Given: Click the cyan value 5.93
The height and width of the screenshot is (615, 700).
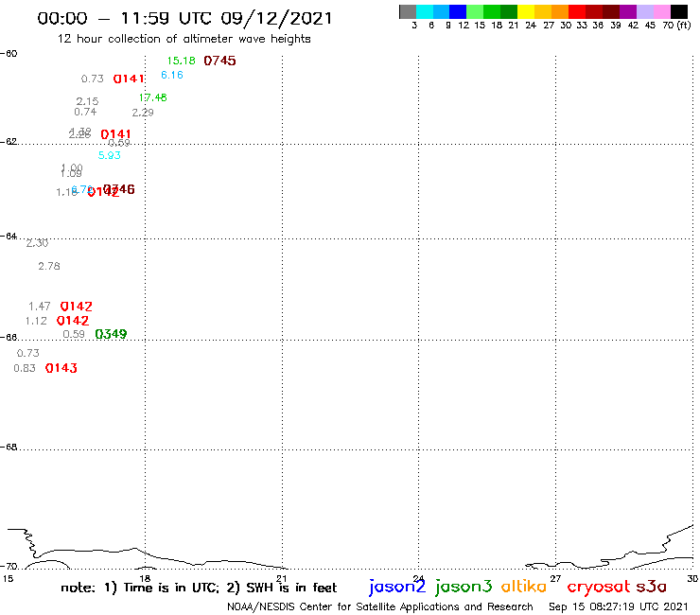Looking at the screenshot, I should (110, 155).
